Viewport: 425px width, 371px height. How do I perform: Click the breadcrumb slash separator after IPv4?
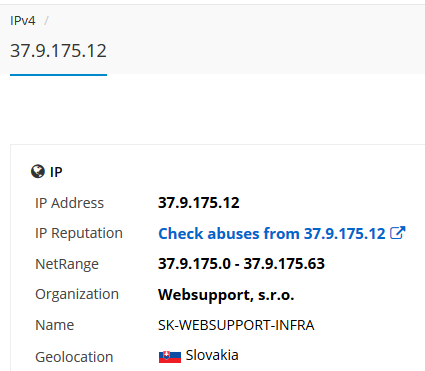(x=46, y=21)
